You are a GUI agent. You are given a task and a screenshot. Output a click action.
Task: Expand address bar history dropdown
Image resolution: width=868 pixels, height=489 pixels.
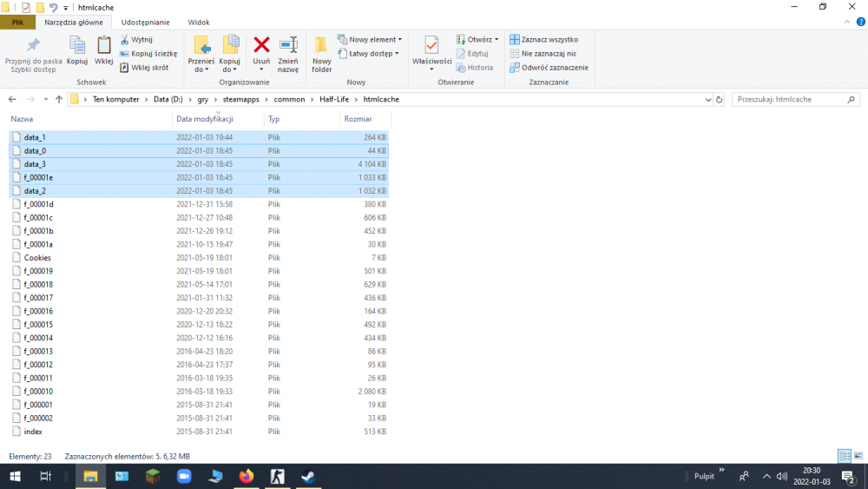click(x=708, y=99)
